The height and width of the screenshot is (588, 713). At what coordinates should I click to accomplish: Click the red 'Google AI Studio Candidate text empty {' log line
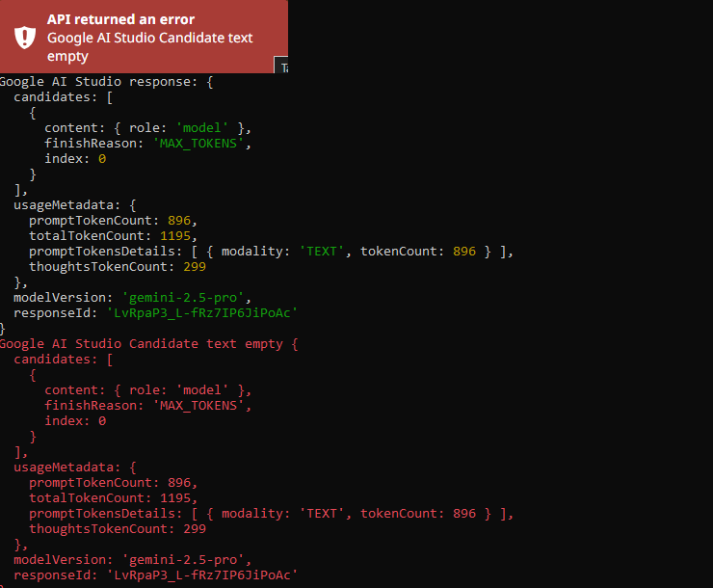(148, 344)
